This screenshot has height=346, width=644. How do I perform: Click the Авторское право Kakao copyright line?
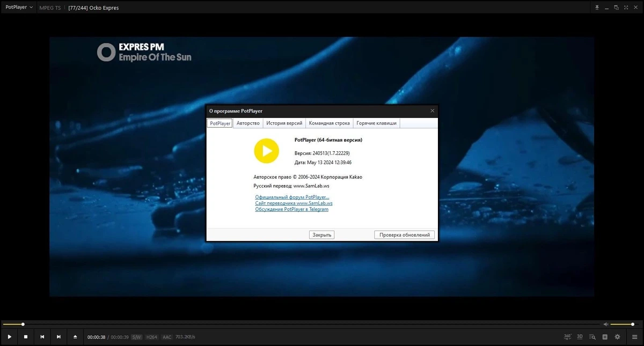308,176
